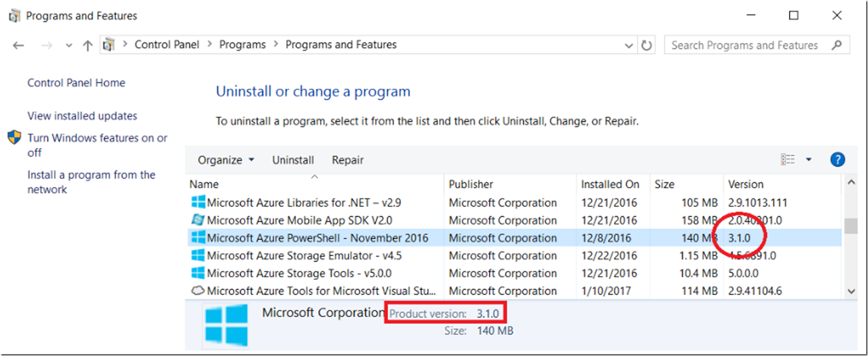Image resolution: width=868 pixels, height=356 pixels.
Task: Click version 2.9.41104.6 cell
Action: pos(755,291)
